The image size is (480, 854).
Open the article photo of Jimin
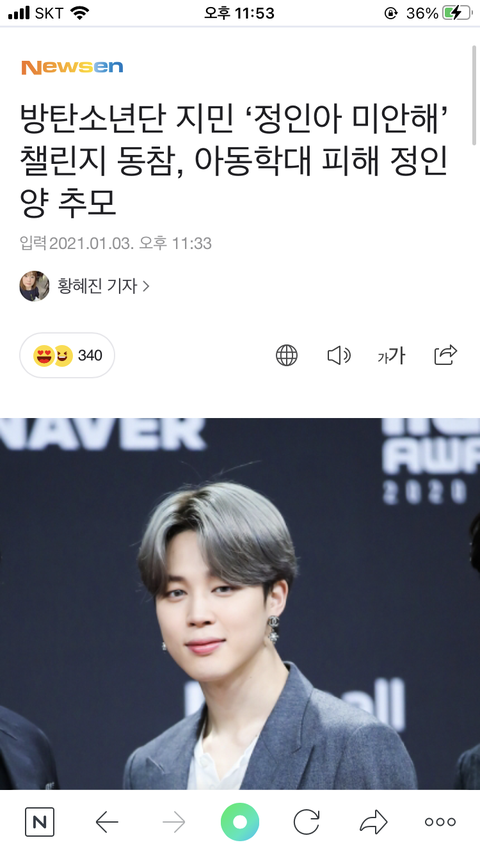(x=240, y=603)
